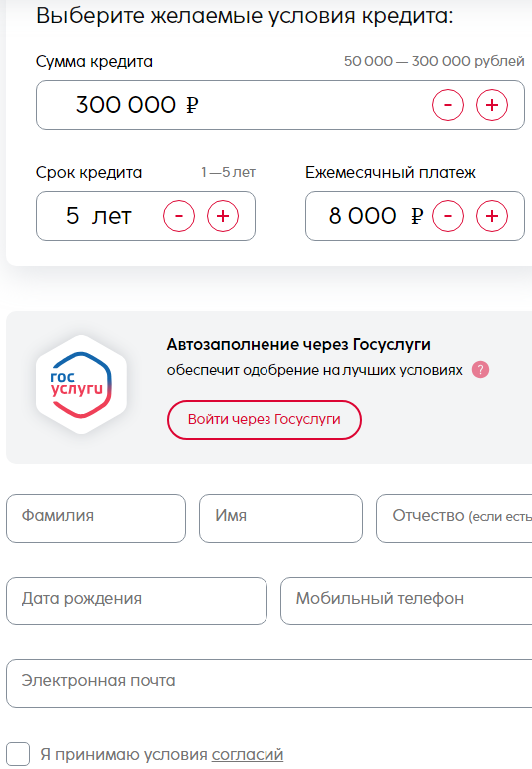The image size is (532, 769).
Task: Reduce loan term using minus icon
Action: [x=179, y=216]
